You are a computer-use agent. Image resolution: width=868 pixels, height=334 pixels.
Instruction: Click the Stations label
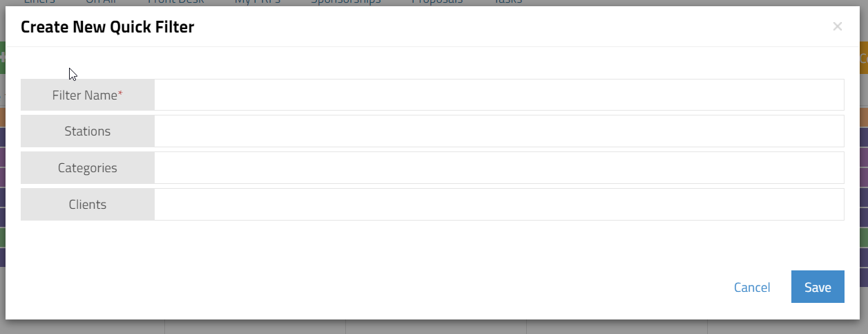pos(88,131)
